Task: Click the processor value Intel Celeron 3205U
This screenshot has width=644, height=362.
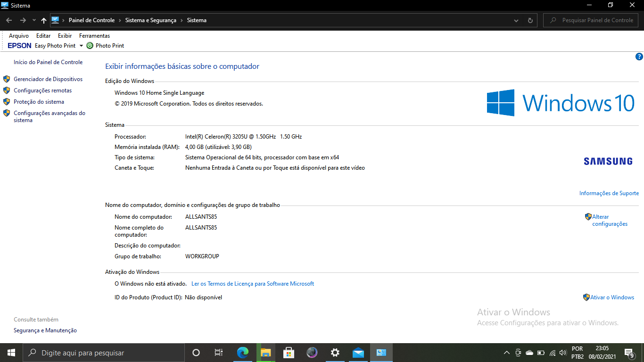Action: coord(243,137)
